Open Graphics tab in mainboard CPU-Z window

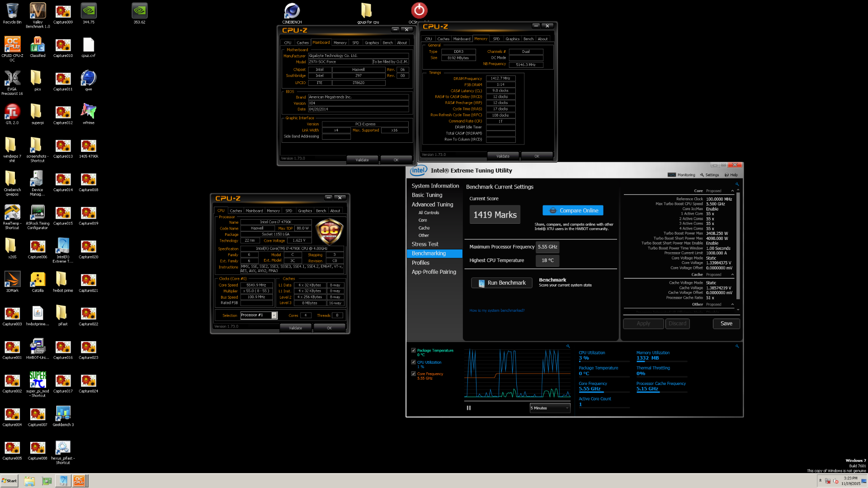[x=372, y=42]
